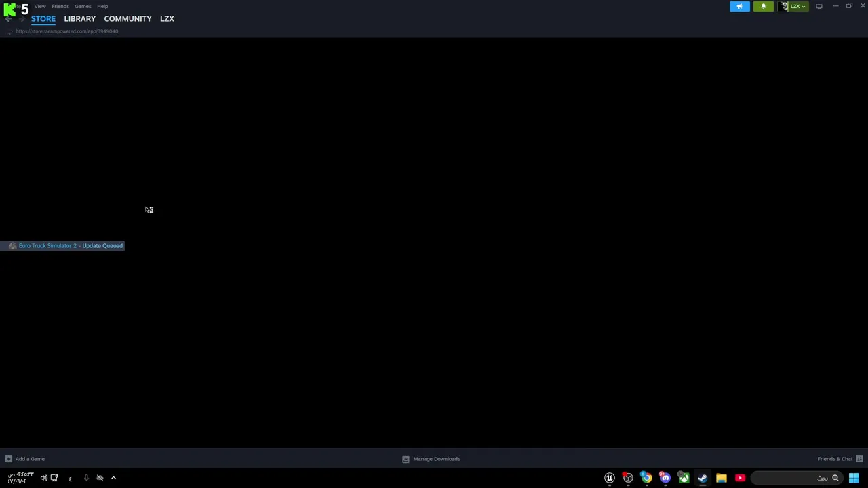The height and width of the screenshot is (488, 868).
Task: Click the camera-off tray icon
Action: pos(100,479)
